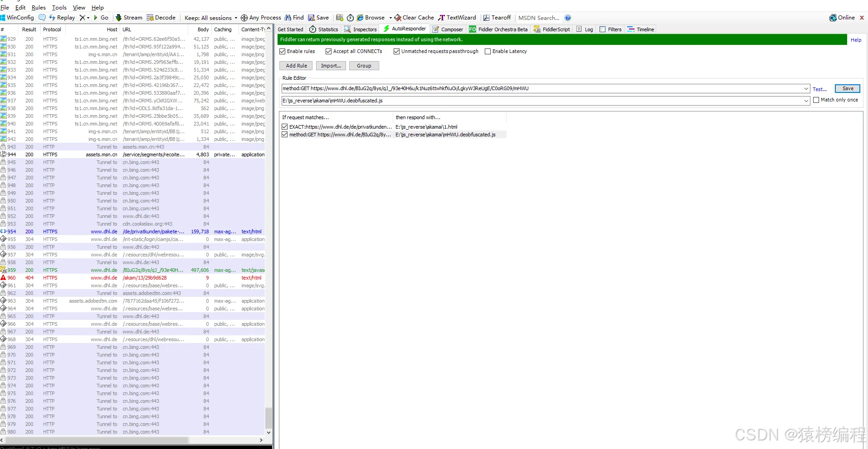Uncheck the method:GET mHWU rule checkbox
868x449 pixels.
click(x=285, y=135)
